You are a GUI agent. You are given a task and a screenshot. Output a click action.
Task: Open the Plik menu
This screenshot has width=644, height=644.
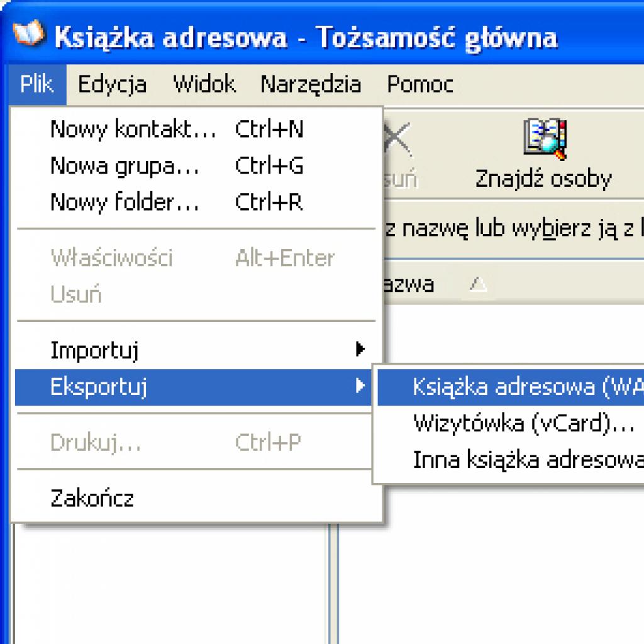tap(37, 84)
